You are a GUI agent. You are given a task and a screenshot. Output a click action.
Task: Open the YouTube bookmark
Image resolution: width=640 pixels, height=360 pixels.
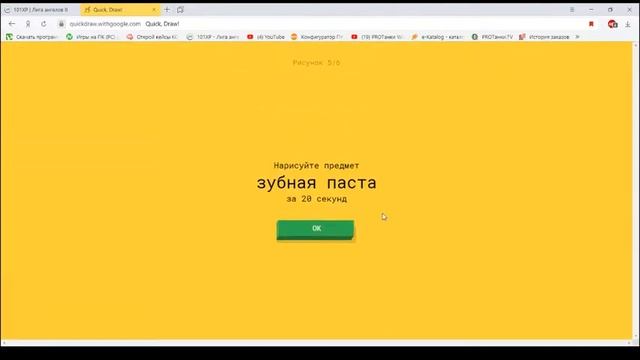coord(266,37)
